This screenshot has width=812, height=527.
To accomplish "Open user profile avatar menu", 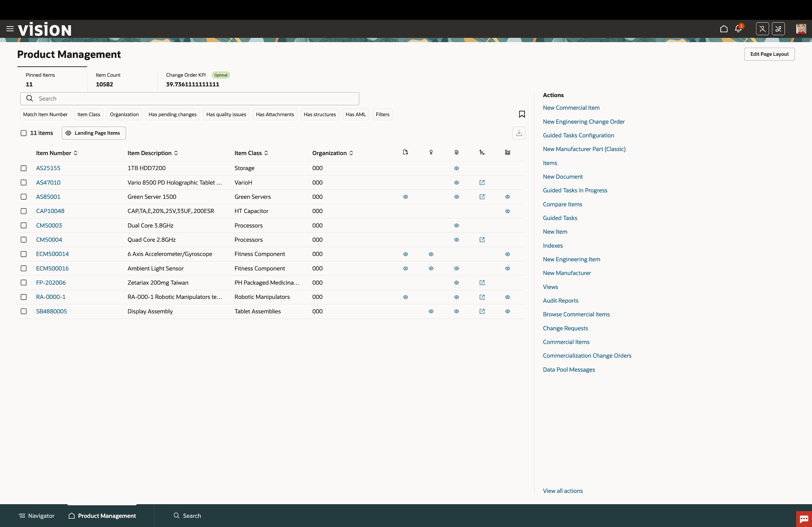I will tap(800, 29).
